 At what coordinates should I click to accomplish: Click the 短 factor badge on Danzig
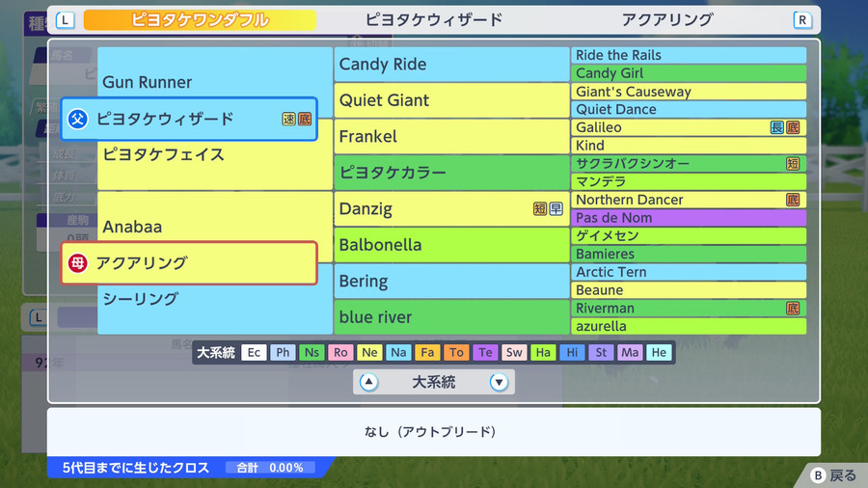click(x=540, y=208)
